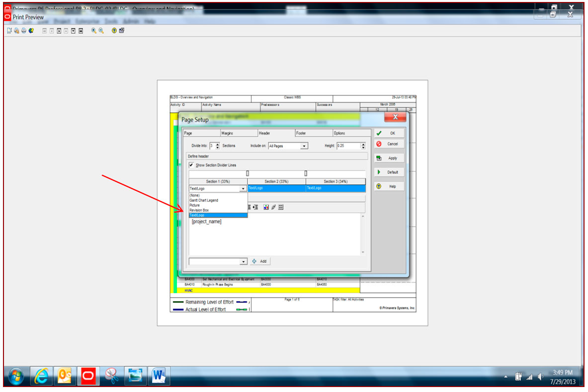
Task: Choose Gantt Chart Legend from dropdown list
Action: (x=218, y=200)
